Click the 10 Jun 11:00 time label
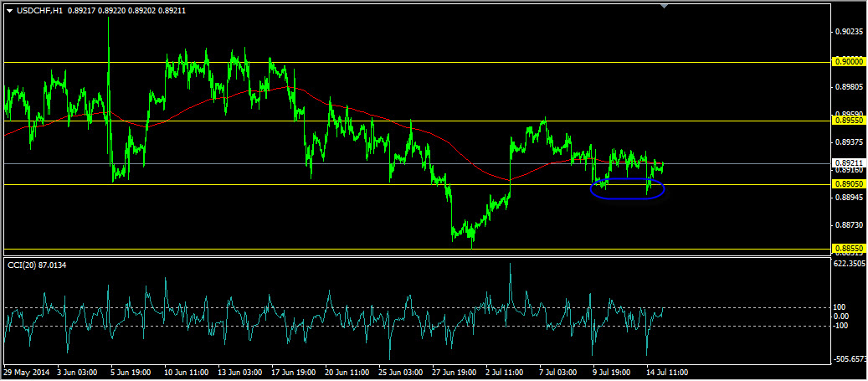868x381 pixels. pyautogui.click(x=187, y=372)
